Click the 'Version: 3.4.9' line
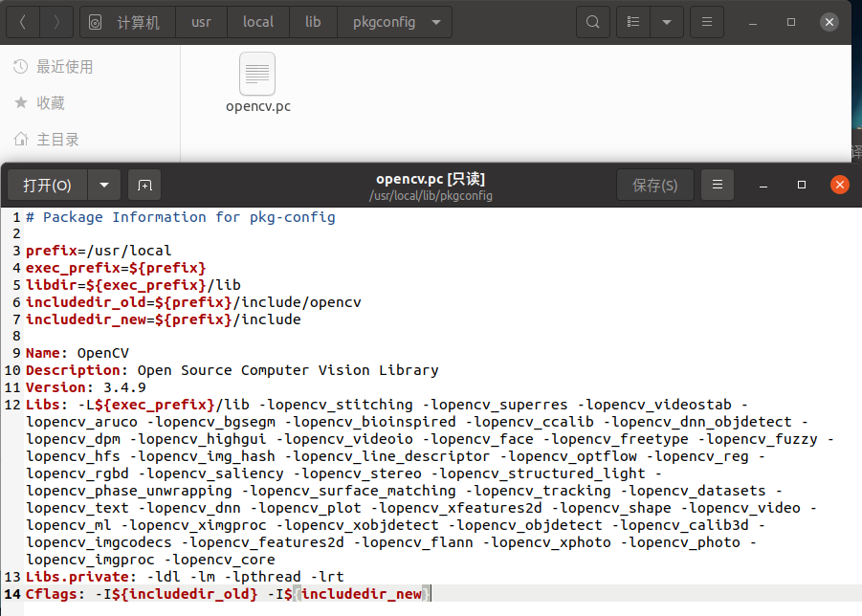 [86, 387]
